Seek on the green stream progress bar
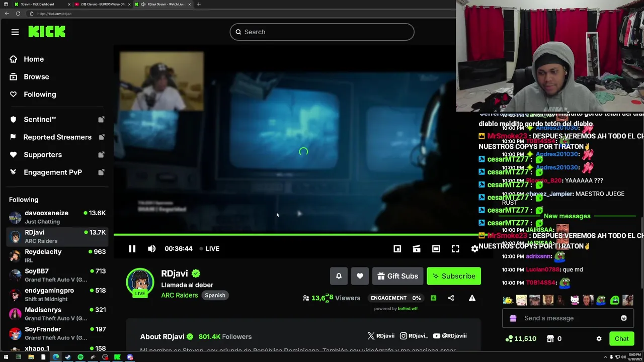Viewport: 644px width, 362px height. (296, 234)
